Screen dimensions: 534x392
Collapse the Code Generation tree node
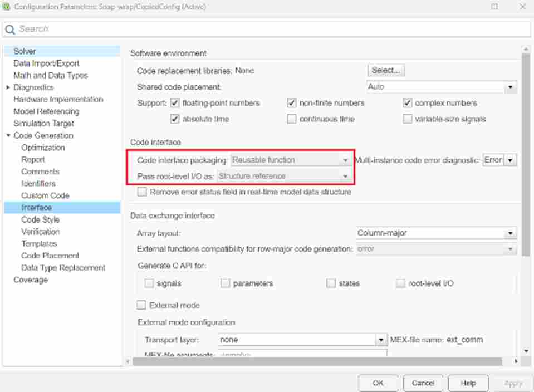8,135
